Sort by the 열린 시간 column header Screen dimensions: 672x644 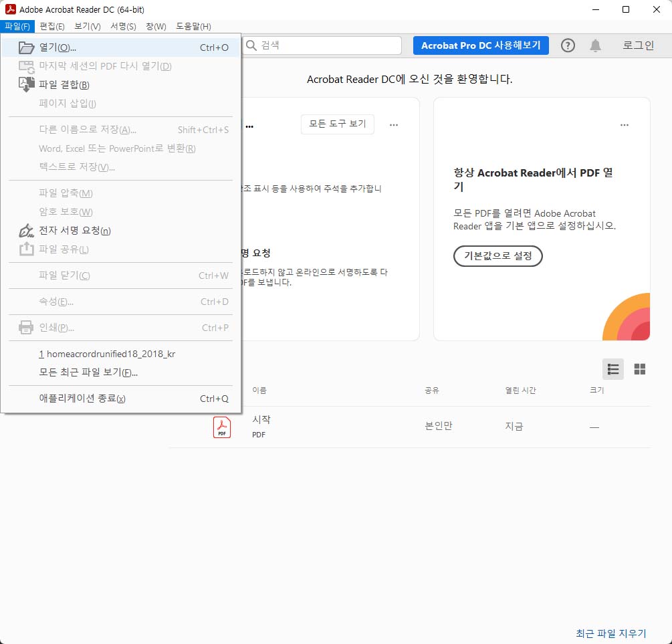click(520, 390)
